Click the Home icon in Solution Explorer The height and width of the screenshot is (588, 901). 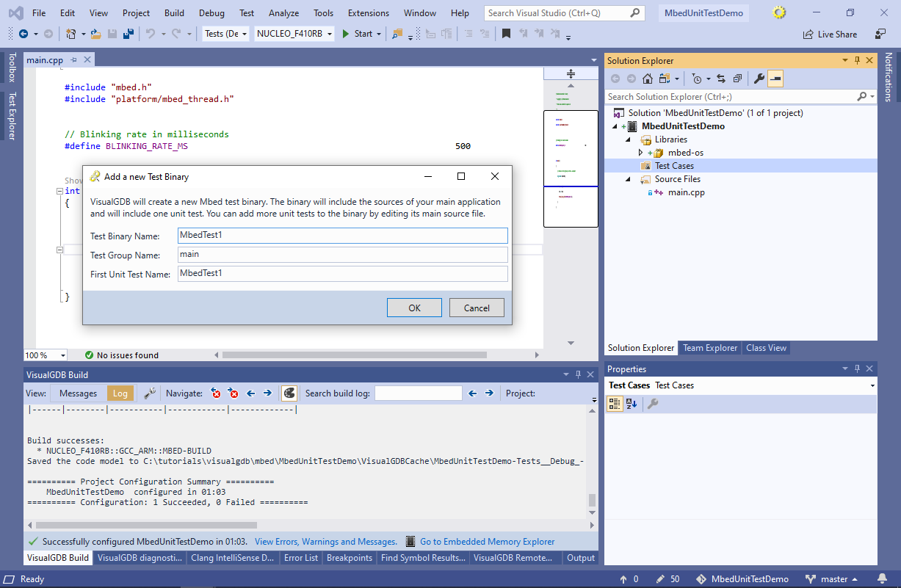[x=647, y=79]
